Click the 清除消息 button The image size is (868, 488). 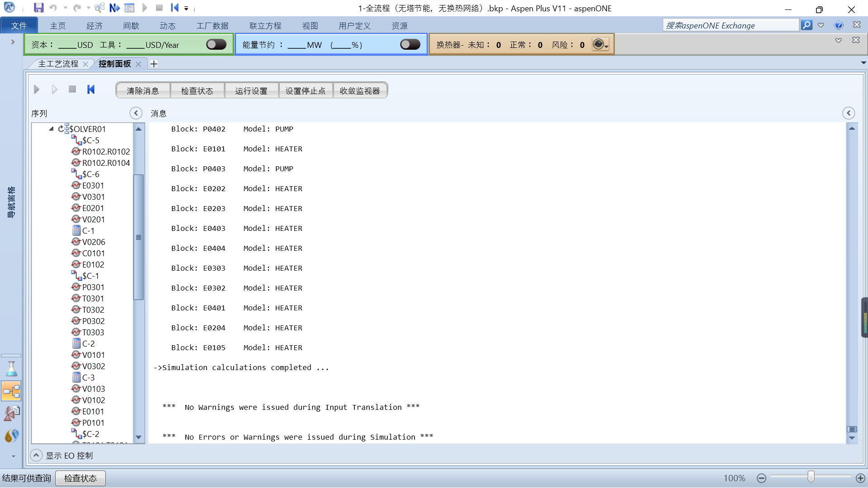tap(143, 91)
